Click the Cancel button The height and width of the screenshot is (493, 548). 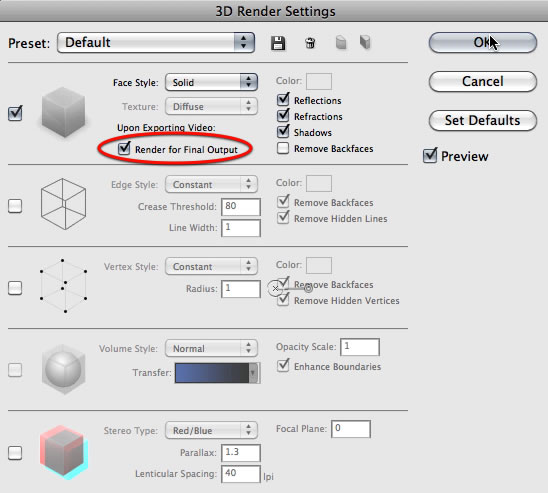pos(483,81)
